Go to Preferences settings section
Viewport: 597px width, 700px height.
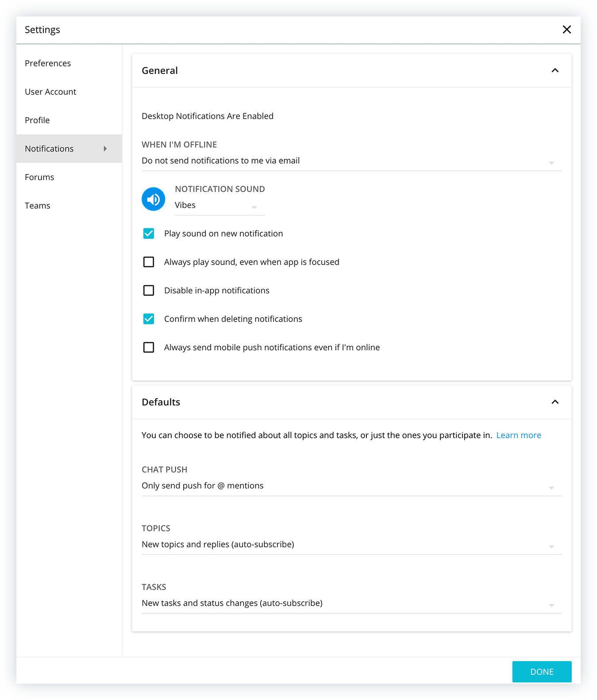(x=48, y=63)
